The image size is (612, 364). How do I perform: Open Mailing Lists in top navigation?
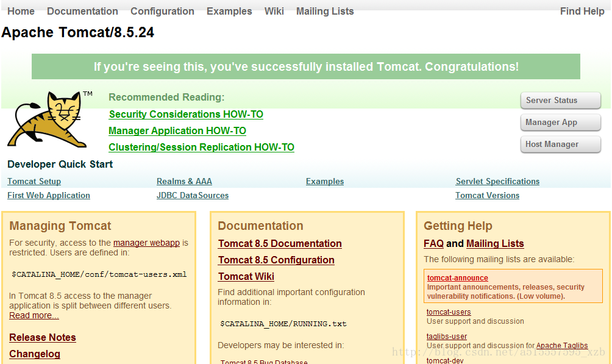click(x=325, y=12)
